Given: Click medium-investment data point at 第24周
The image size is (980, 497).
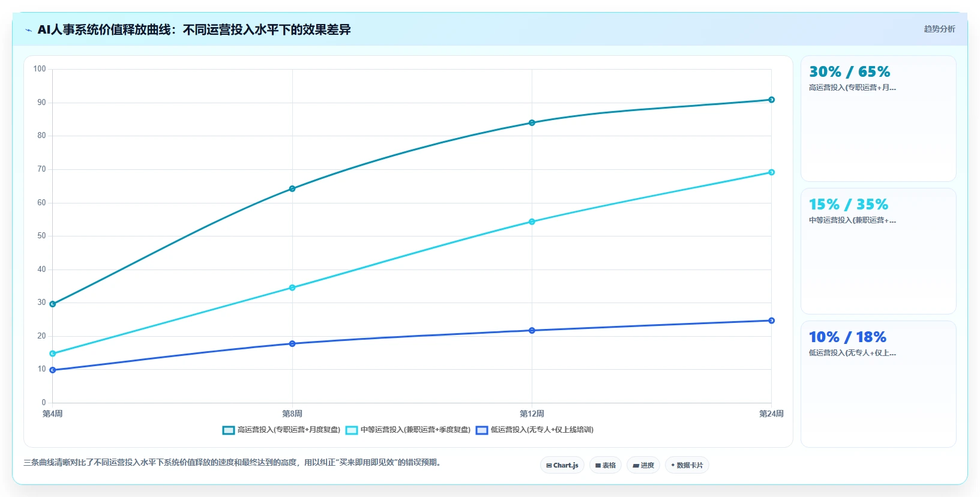Looking at the screenshot, I should 771,173.
